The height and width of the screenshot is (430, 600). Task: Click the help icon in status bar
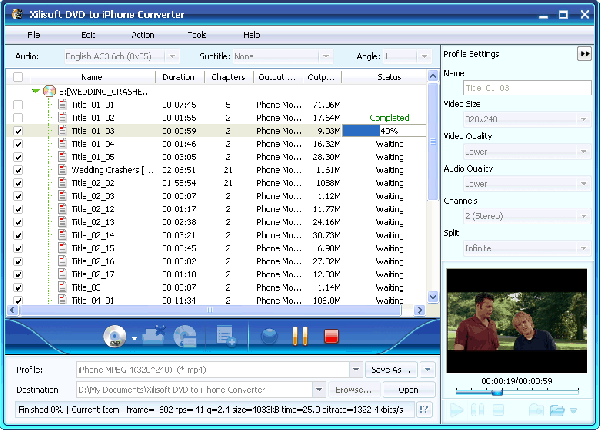[x=425, y=409]
